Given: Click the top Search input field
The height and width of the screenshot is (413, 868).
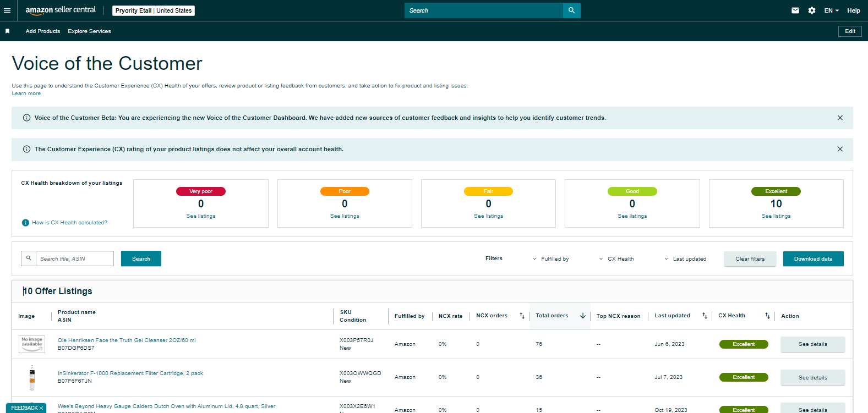Looking at the screenshot, I should click(x=484, y=10).
